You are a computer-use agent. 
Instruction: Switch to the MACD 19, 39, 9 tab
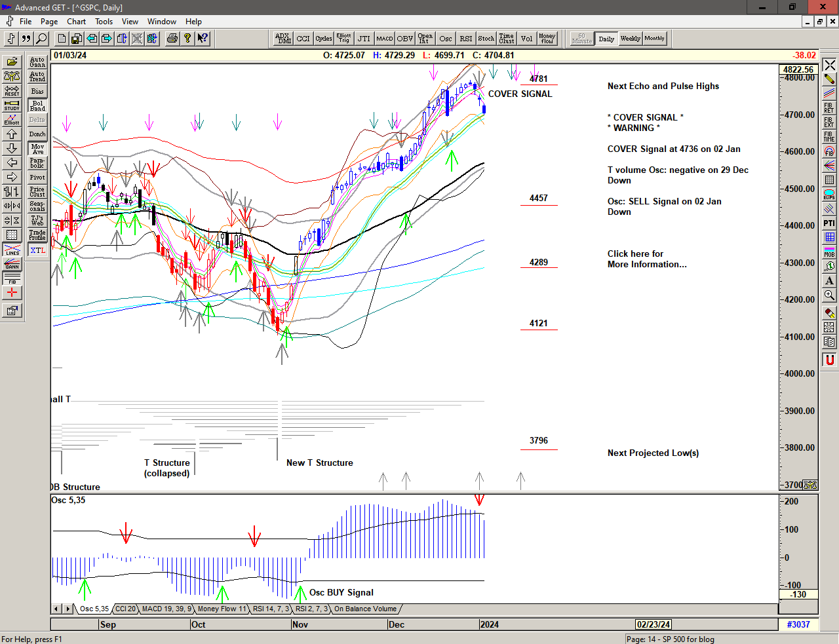(166, 609)
